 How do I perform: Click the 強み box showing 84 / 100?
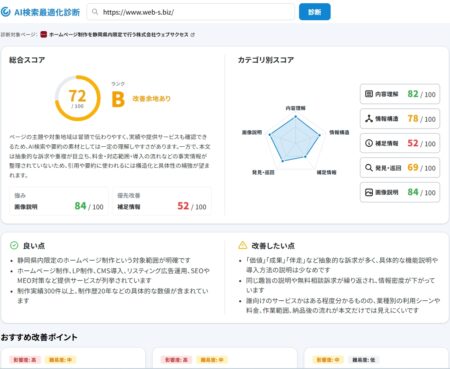tap(59, 201)
